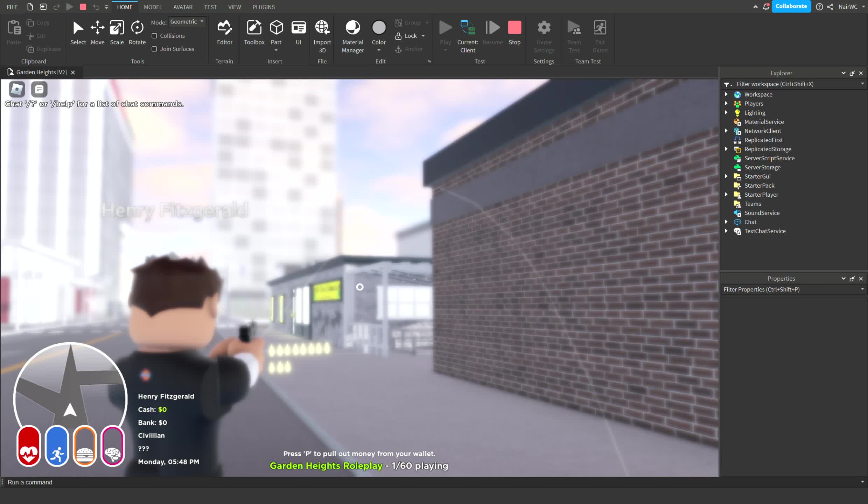Select the Move tool

coord(97,32)
